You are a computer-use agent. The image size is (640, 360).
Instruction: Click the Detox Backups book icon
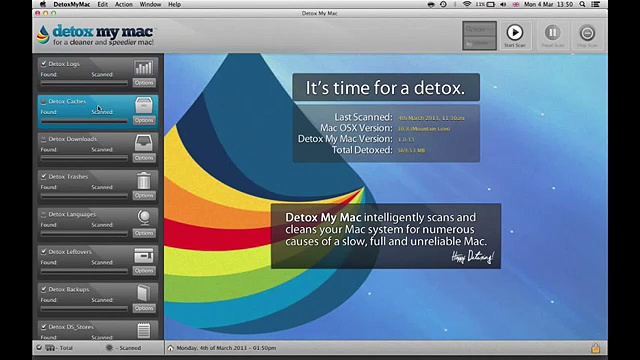[x=144, y=293]
